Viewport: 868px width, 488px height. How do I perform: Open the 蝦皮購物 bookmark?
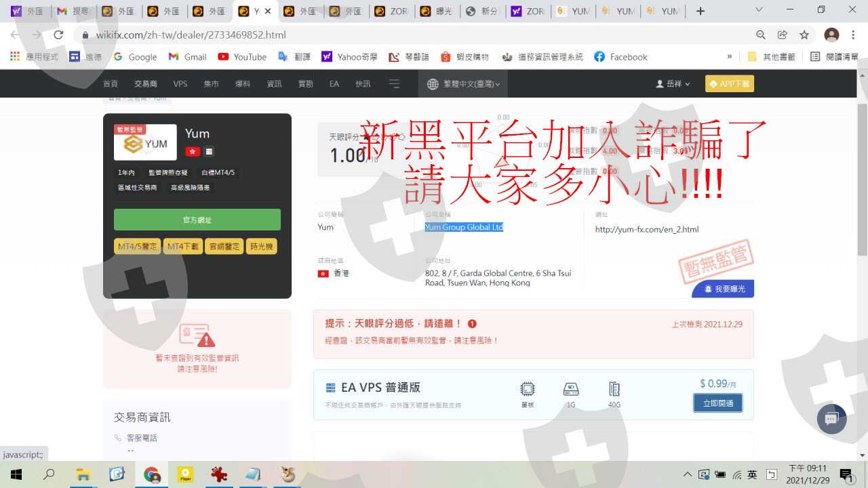point(465,57)
